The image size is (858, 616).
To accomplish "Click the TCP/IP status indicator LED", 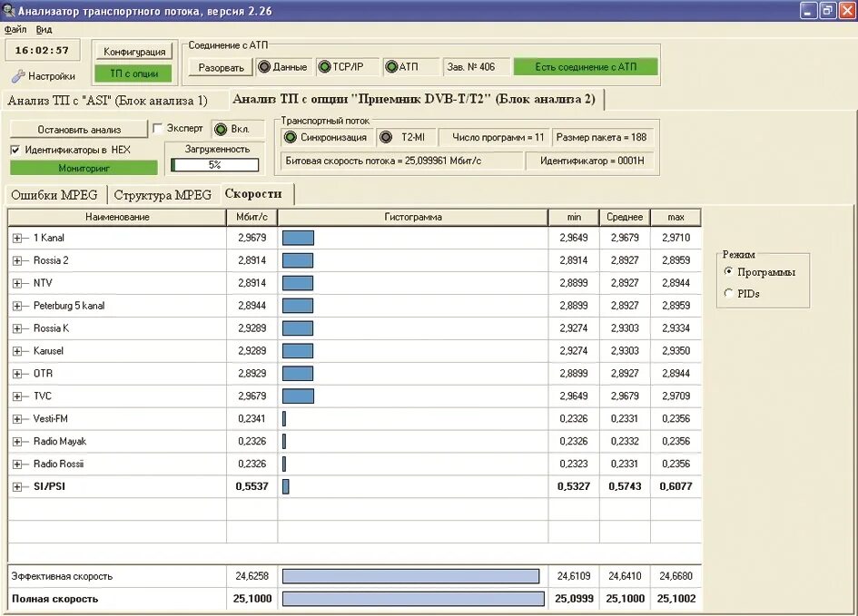I will tap(324, 67).
